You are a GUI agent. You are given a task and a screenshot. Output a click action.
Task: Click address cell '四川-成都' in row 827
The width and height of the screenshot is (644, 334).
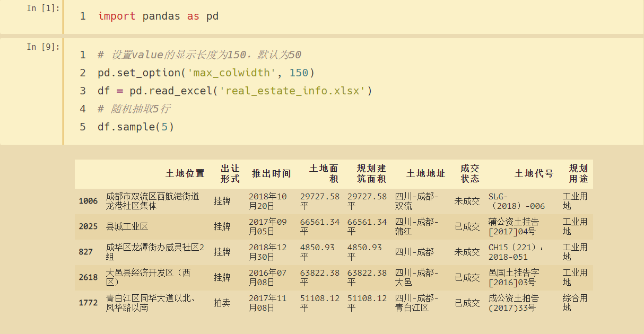click(x=414, y=252)
